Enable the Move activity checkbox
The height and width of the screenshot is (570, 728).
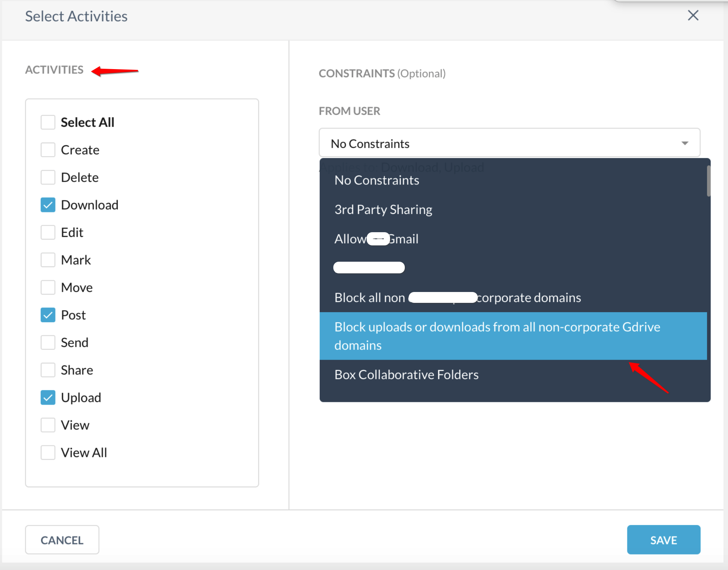coord(48,287)
